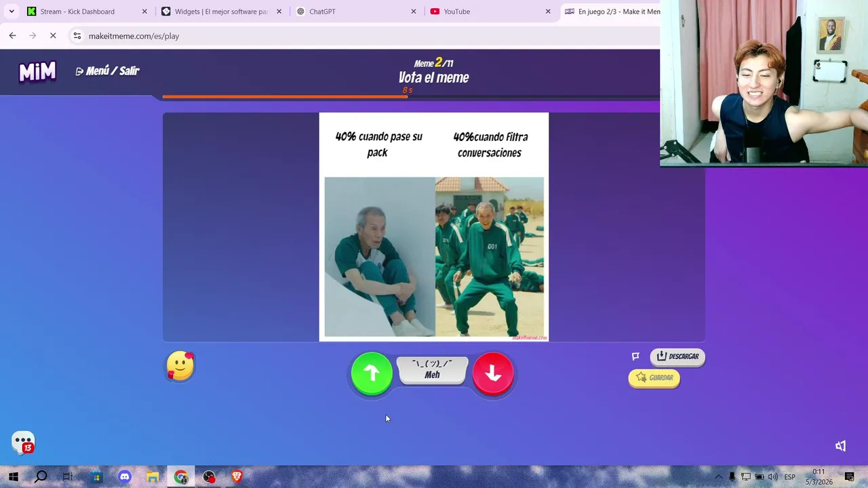Image resolution: width=868 pixels, height=488 pixels.
Task: Open File Explorer from taskbar
Action: [x=153, y=476]
